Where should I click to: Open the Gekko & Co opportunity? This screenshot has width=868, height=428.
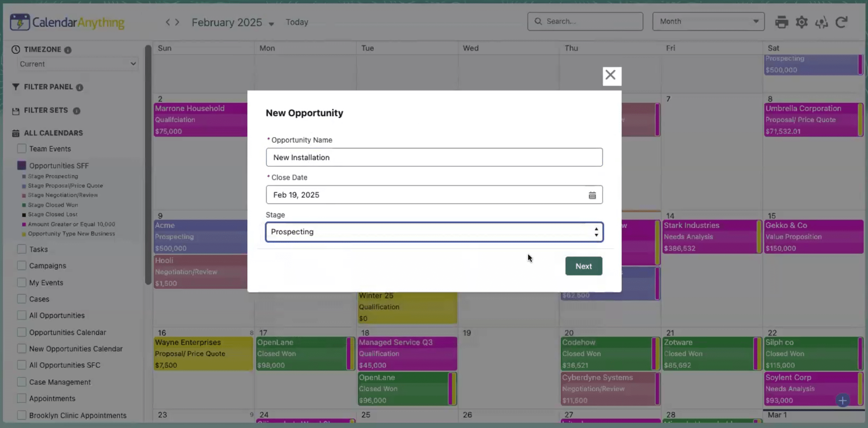[814, 237]
